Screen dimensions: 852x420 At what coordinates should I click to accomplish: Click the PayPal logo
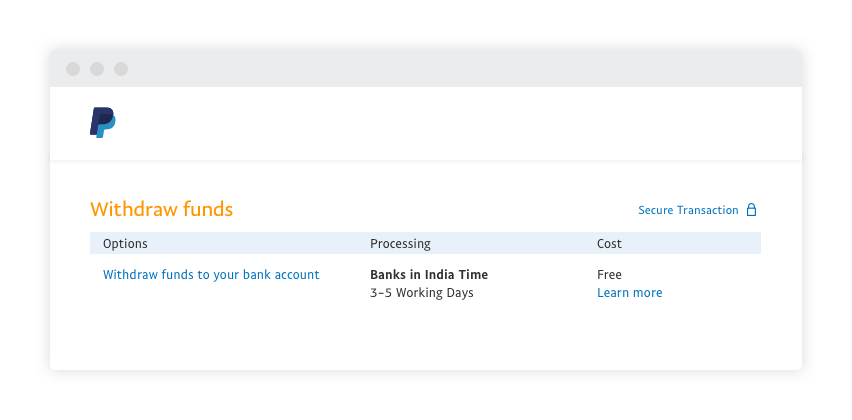click(x=103, y=122)
